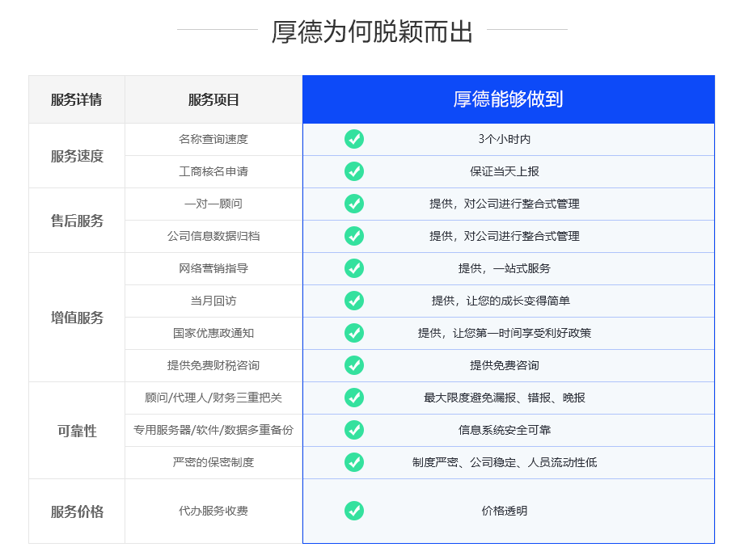This screenshot has height=560, width=744.
Task: Click the 名称查询速度 service item
Action: (x=213, y=139)
